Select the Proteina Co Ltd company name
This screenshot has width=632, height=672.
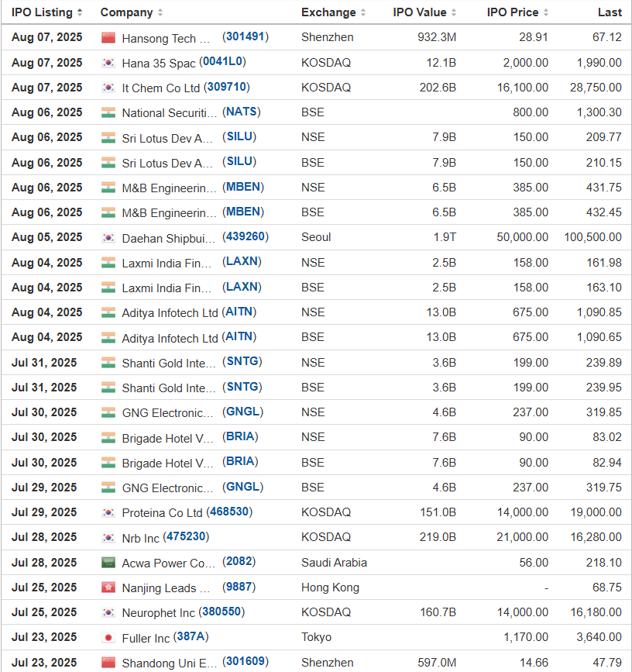click(x=162, y=513)
